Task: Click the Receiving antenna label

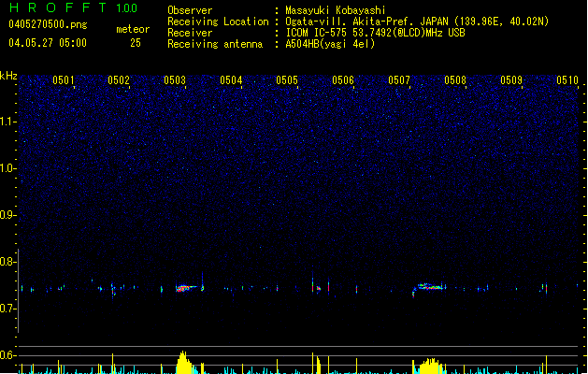Action: 215,44
